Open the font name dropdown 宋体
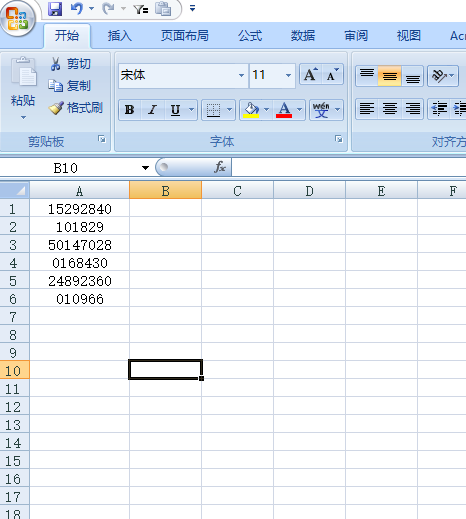The image size is (466, 519). [241, 76]
